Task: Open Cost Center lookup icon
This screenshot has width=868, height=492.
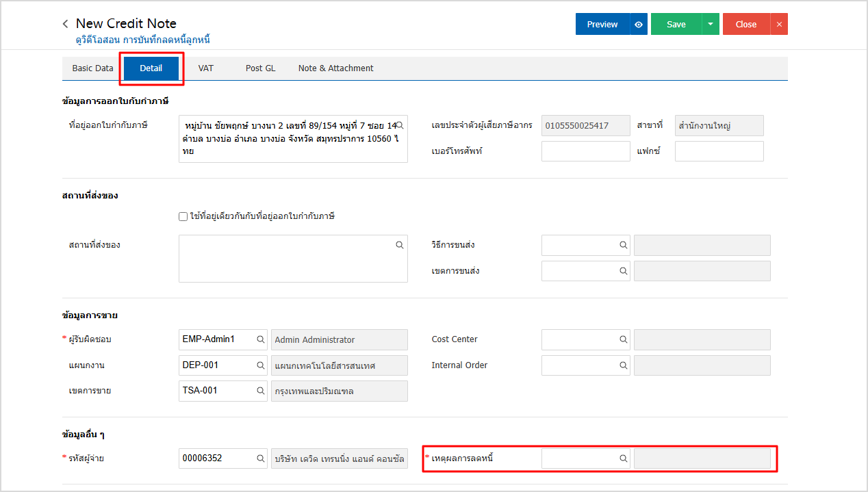Action: tap(624, 339)
